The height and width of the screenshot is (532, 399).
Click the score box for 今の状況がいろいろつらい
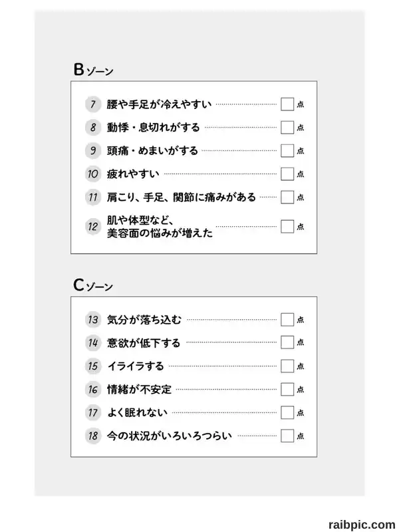(x=287, y=436)
